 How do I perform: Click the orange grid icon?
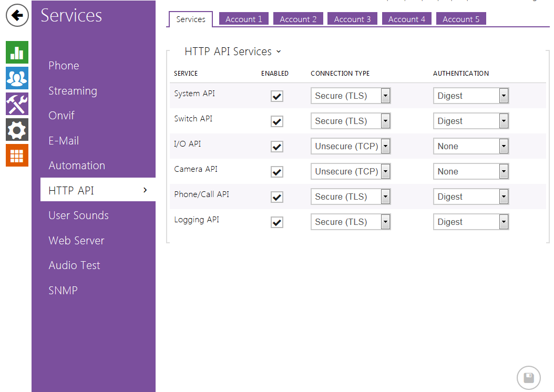click(17, 155)
